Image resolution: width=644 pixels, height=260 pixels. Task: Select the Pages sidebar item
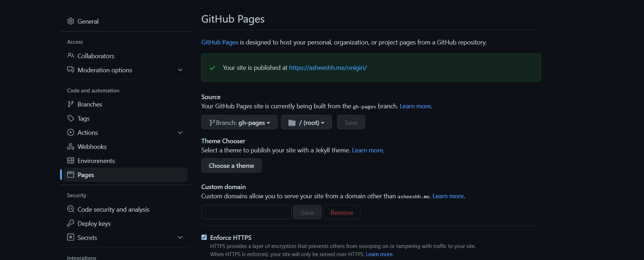(125, 175)
